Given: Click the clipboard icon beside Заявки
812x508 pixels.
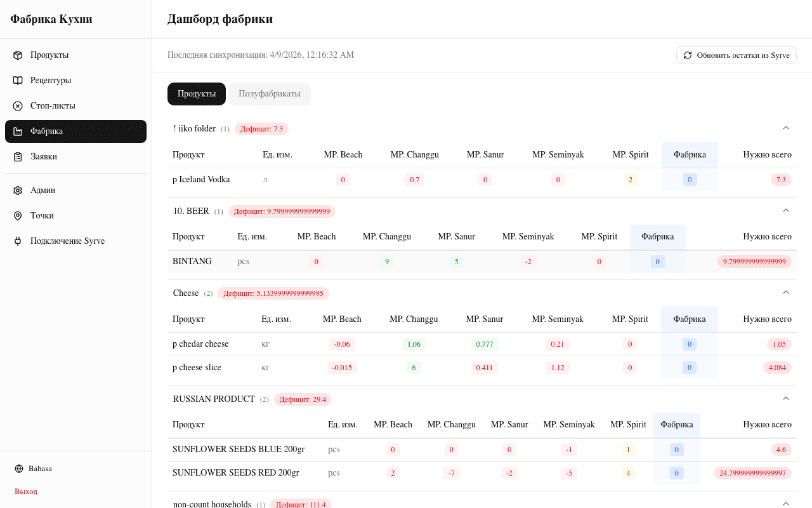Looking at the screenshot, I should 18,157.
